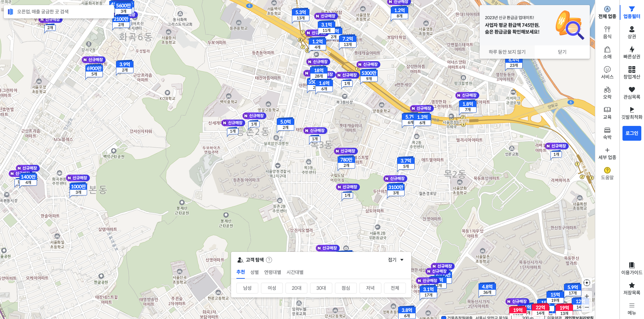This screenshot has width=644, height=319.
Task: Choose the 서비스 category icon
Action: (x=607, y=70)
